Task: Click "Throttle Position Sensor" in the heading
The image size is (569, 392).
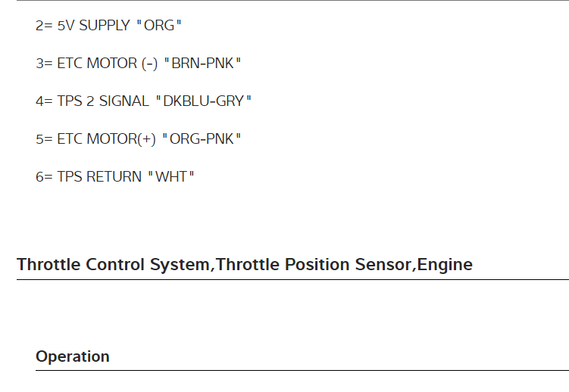Action: coord(314,265)
